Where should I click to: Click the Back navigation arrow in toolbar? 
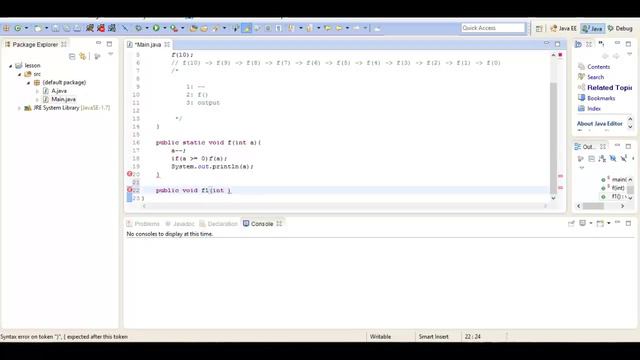tap(339, 28)
